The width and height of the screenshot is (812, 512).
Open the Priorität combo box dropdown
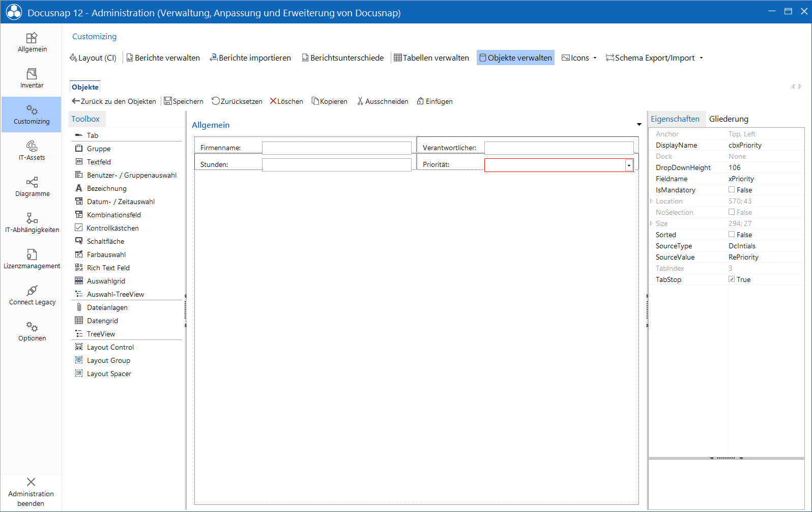click(629, 165)
